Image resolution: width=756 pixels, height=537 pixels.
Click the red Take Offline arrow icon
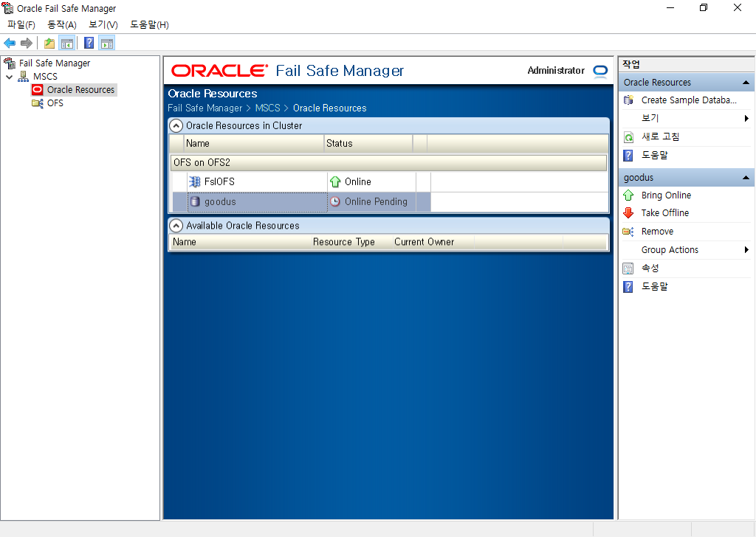click(628, 213)
